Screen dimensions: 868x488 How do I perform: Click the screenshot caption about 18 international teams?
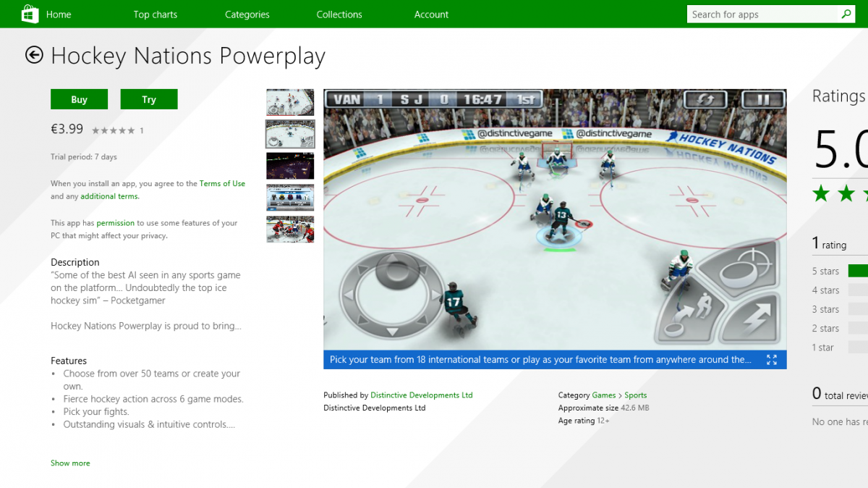[x=540, y=360]
